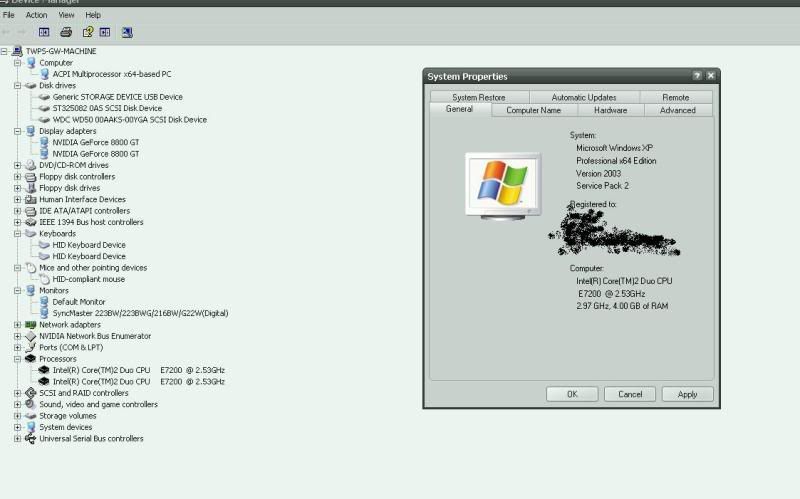The height and width of the screenshot is (499, 800).
Task: Click the Display adapters category icon
Action: tap(31, 131)
